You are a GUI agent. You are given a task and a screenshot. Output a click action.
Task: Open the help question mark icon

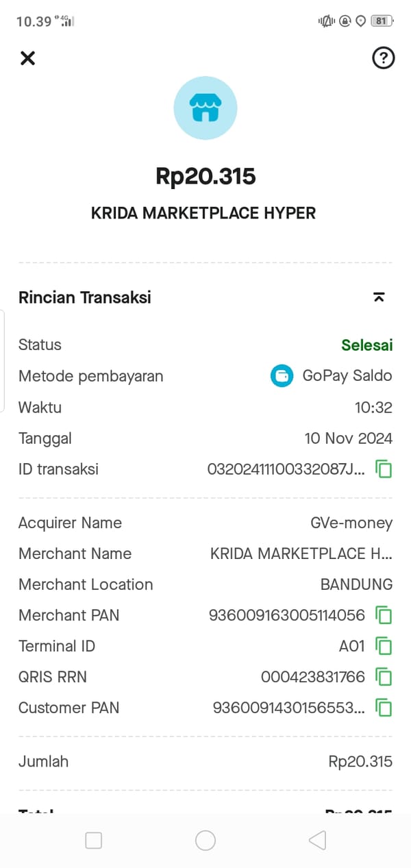(383, 58)
